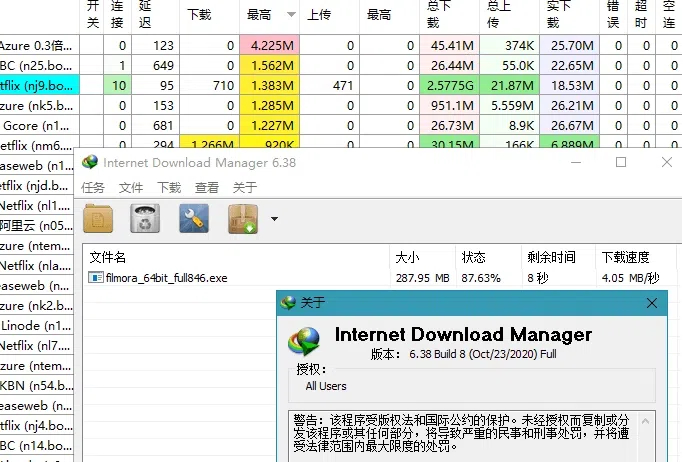The height and width of the screenshot is (463, 683).
Task: Select the Linode (n1... node row
Action: pyautogui.click(x=37, y=326)
